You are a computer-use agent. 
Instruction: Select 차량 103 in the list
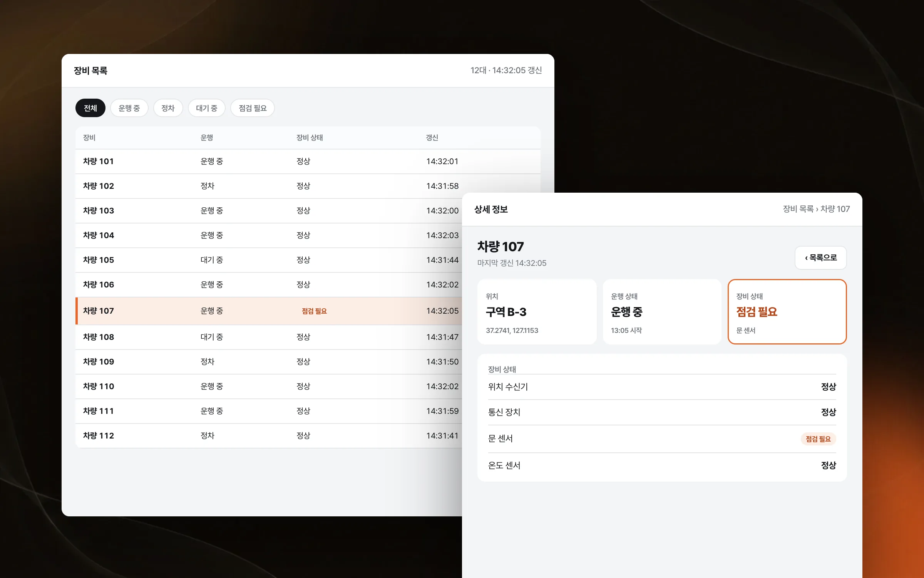point(269,211)
